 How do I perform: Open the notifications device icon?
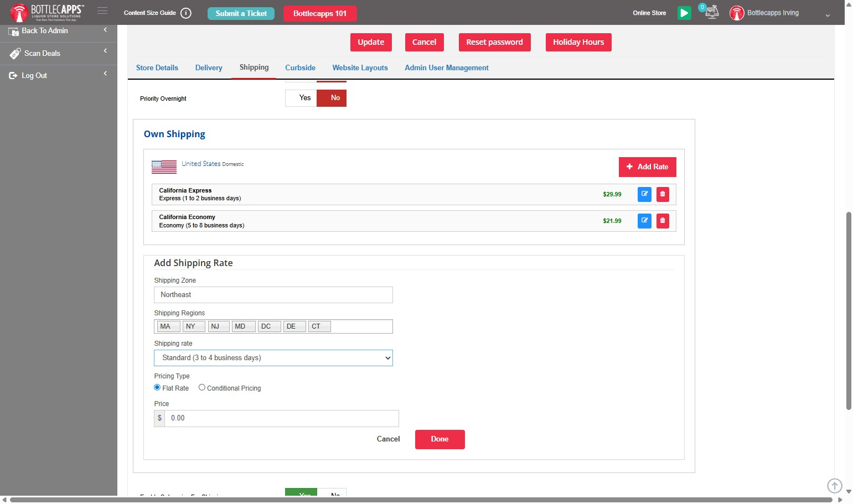tap(711, 12)
